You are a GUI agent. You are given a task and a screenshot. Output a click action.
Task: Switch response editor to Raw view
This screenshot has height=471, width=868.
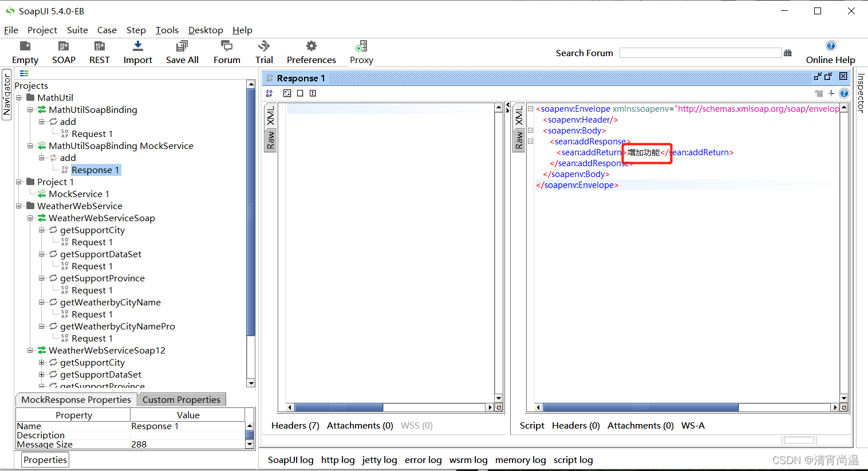pyautogui.click(x=520, y=139)
